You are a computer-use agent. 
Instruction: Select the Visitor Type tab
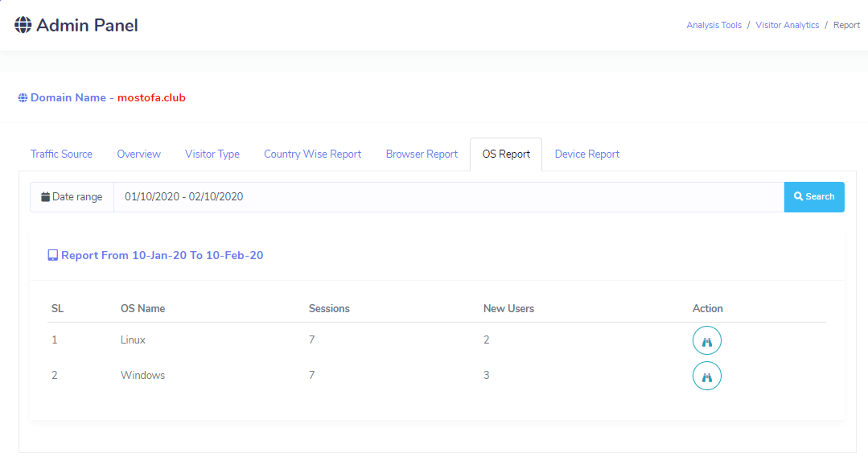pyautogui.click(x=212, y=154)
